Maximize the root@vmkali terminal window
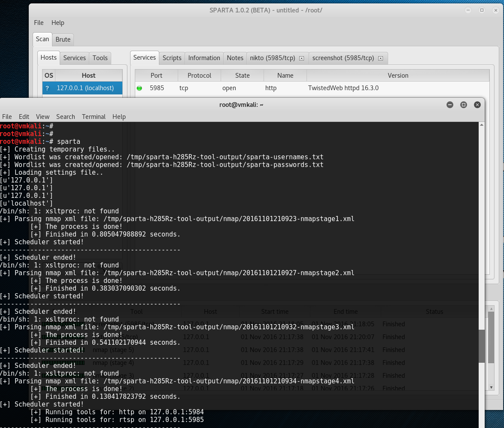The height and width of the screenshot is (428, 504). pos(463,105)
